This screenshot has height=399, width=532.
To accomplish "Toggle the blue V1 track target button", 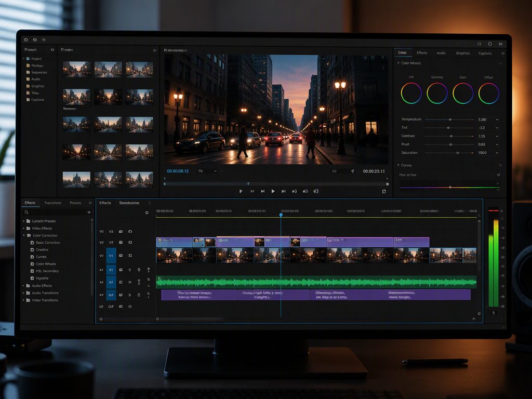I will (111, 256).
